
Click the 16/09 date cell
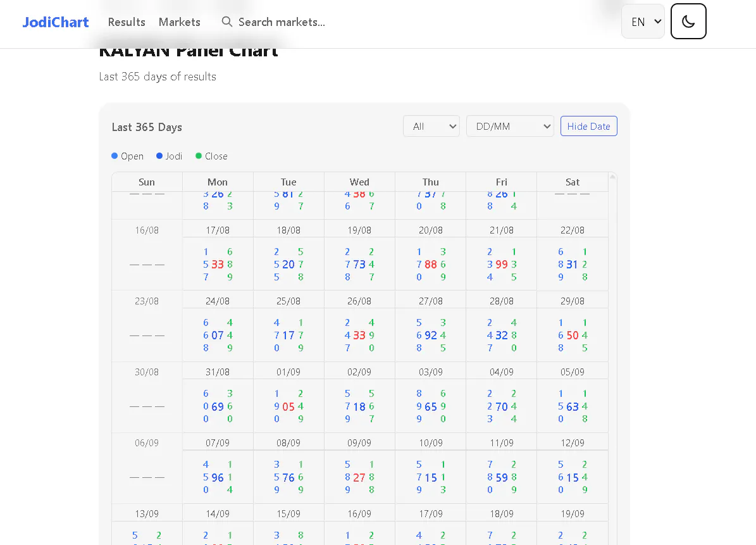click(359, 514)
